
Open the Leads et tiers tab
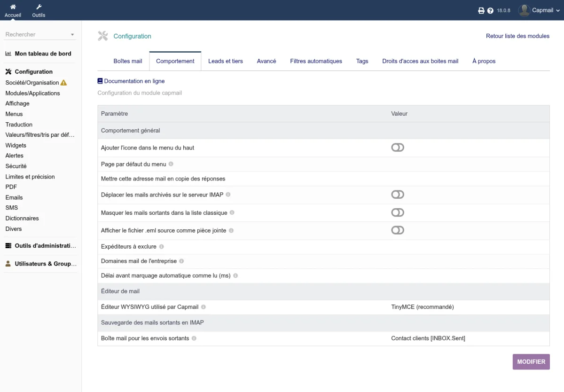(226, 61)
